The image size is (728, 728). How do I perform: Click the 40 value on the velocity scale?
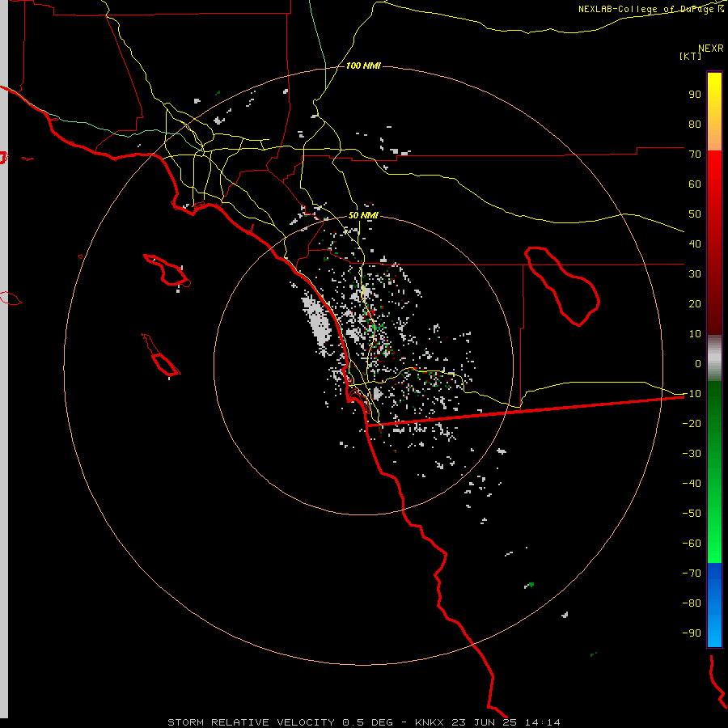[x=695, y=243]
